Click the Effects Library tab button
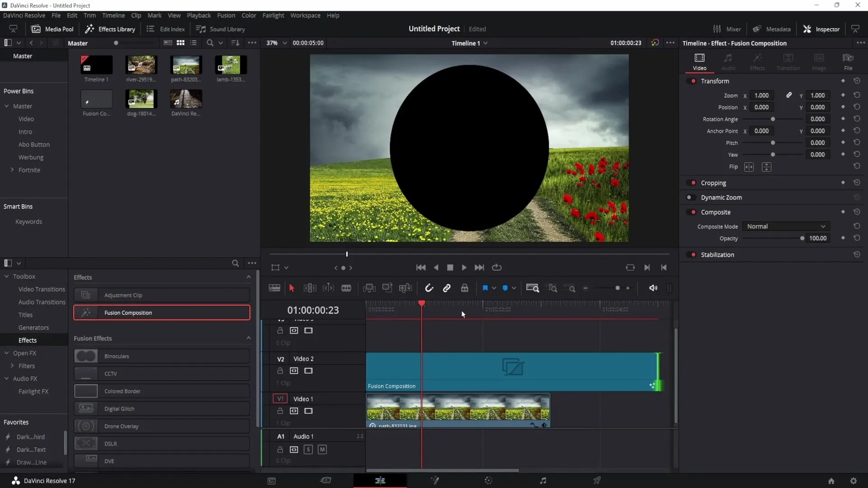Image resolution: width=868 pixels, height=488 pixels. 110,28
